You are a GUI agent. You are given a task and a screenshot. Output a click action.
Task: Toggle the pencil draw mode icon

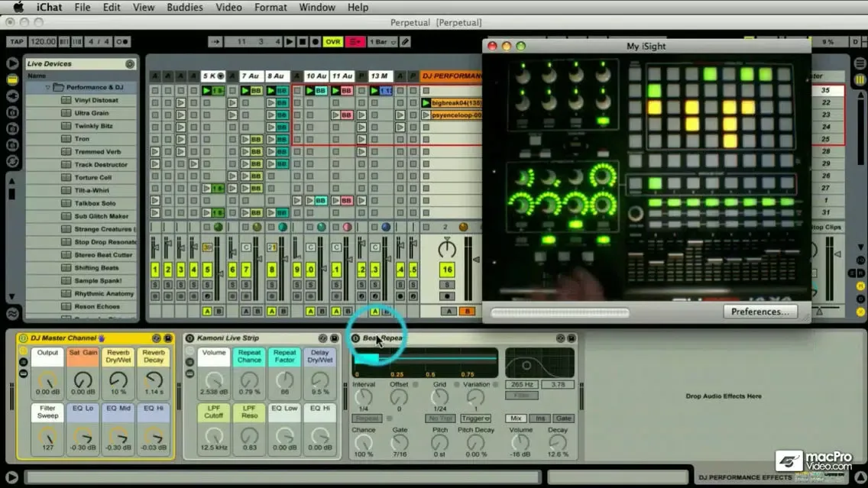[x=405, y=41]
